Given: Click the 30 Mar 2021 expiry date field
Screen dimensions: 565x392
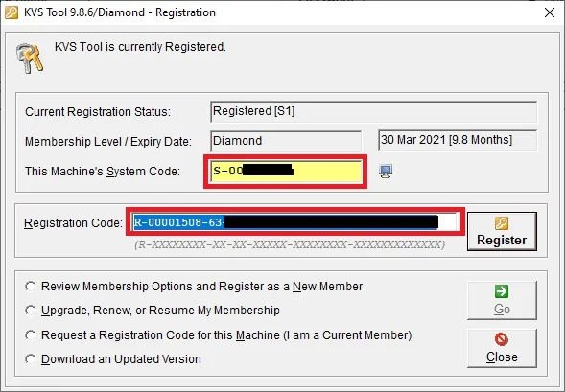Looking at the screenshot, I should coord(458,140).
